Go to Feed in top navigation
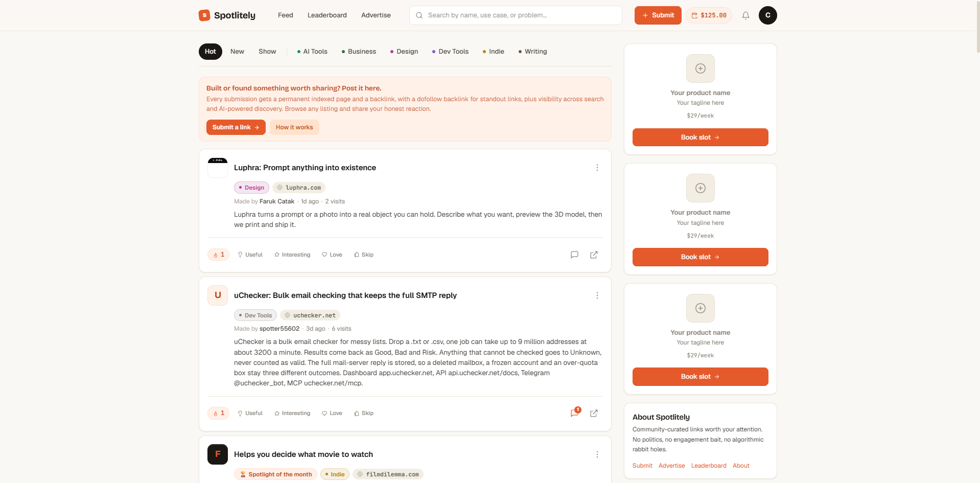Screen dimensions: 980x483 pos(286,15)
